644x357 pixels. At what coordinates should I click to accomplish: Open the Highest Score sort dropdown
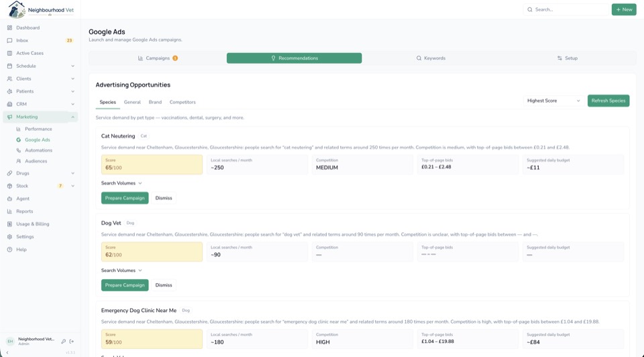coord(553,101)
